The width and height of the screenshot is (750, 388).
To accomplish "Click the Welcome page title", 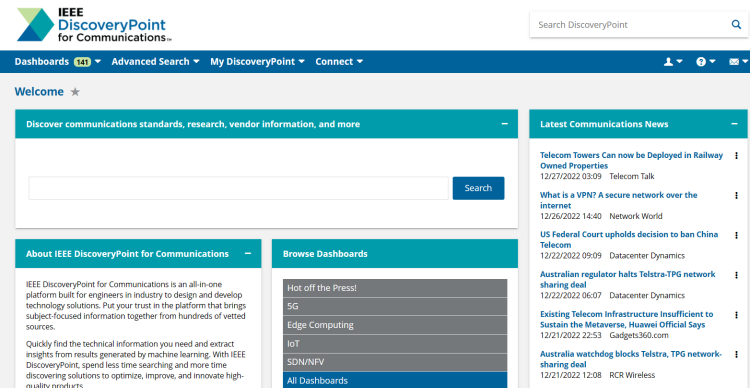I will [x=39, y=92].
